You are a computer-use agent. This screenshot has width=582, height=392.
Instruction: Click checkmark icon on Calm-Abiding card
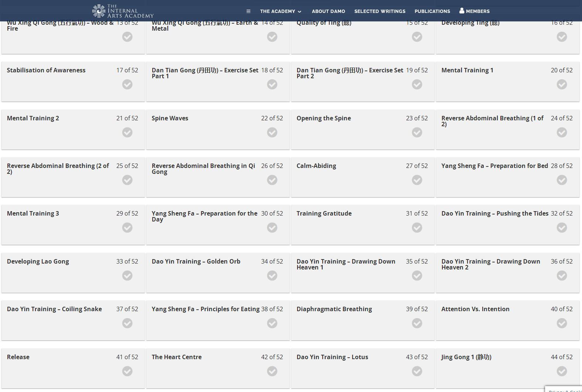(x=417, y=180)
